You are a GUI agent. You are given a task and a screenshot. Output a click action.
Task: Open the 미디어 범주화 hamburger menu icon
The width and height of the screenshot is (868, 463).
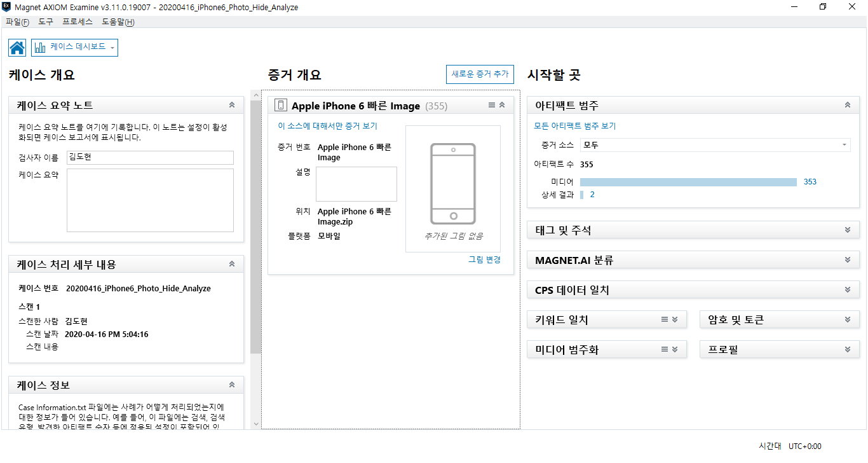(665, 349)
